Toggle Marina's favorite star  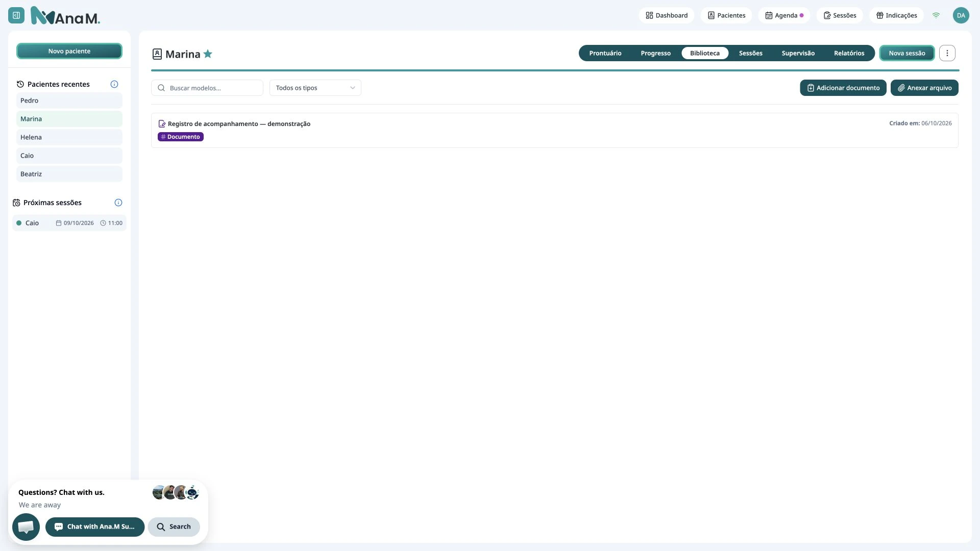point(208,54)
